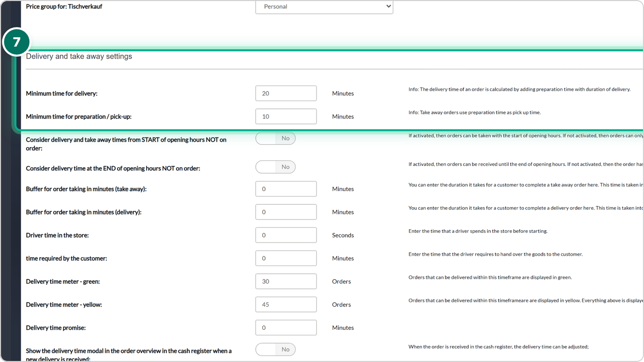Select the 'Price group for: Tischverkauf' label

coord(64,6)
